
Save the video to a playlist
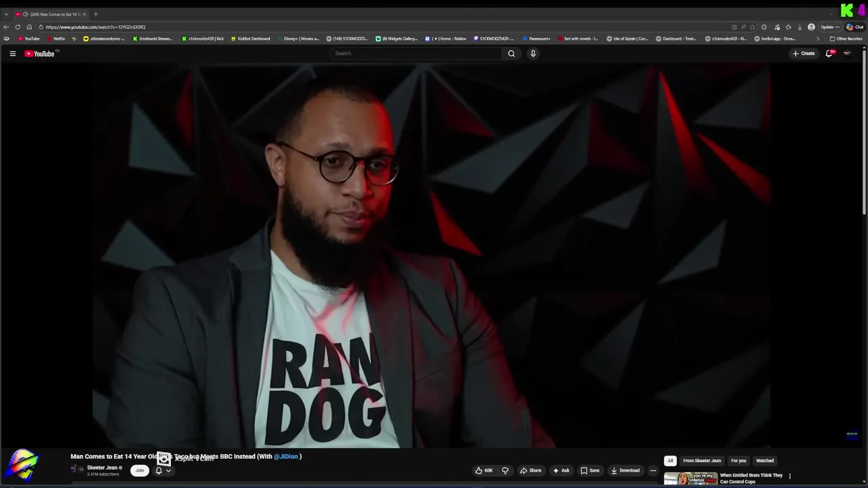pyautogui.click(x=590, y=470)
